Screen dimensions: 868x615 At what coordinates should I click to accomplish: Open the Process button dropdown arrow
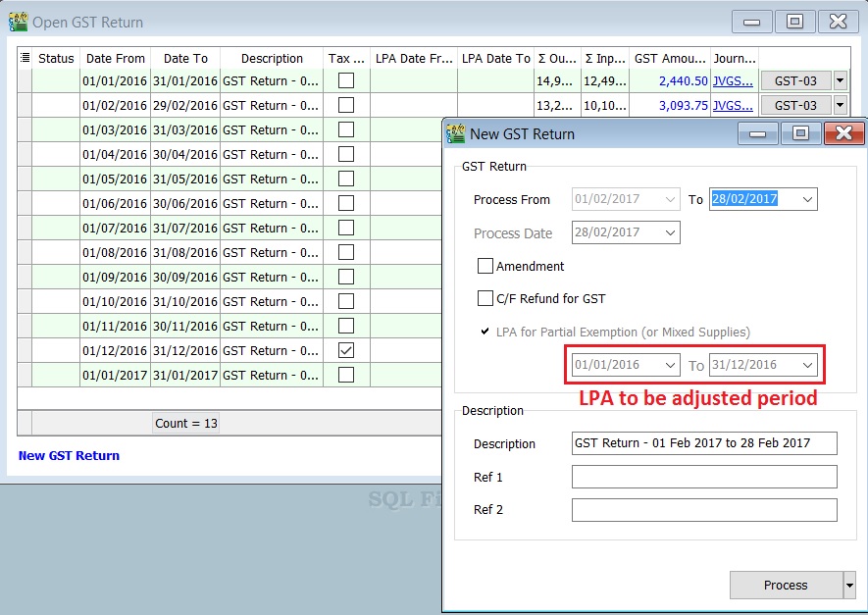click(x=848, y=585)
